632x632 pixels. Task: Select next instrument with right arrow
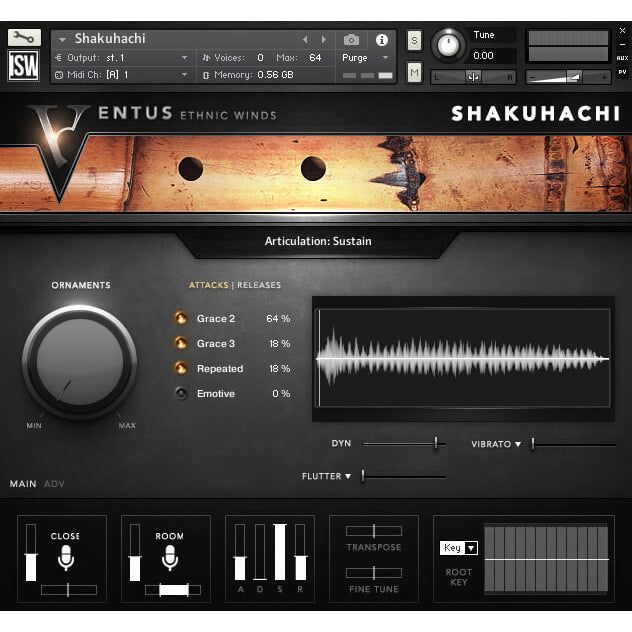pyautogui.click(x=323, y=39)
